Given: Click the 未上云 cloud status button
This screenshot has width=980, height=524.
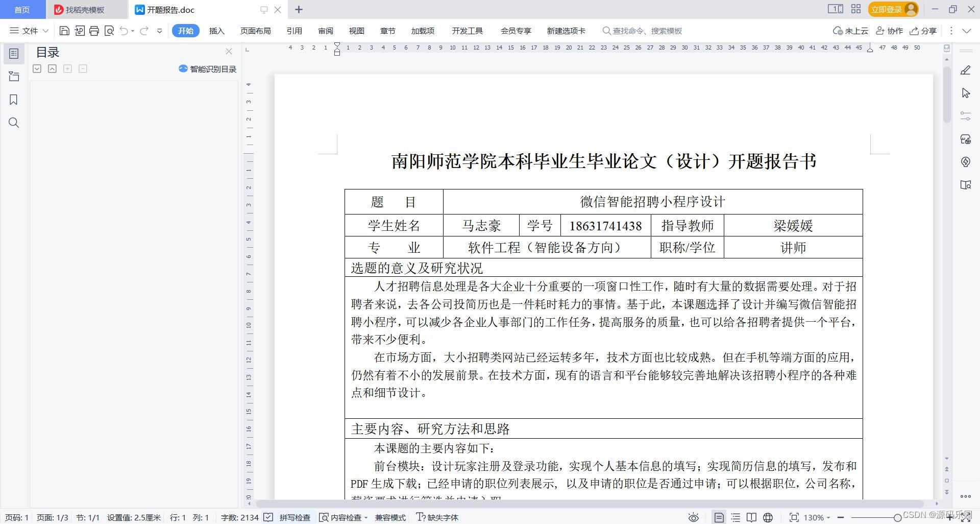Looking at the screenshot, I should 850,31.
